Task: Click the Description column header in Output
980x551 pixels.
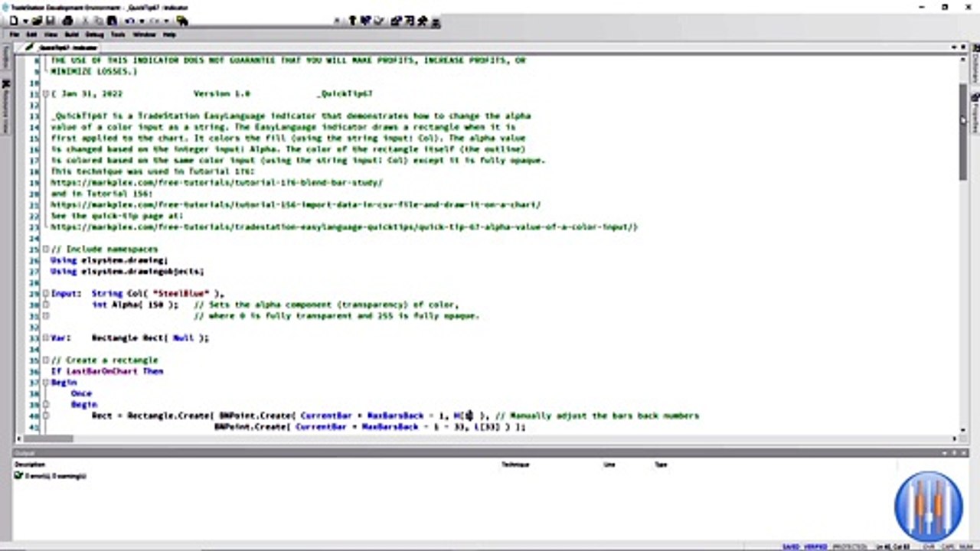Action: pos(31,465)
